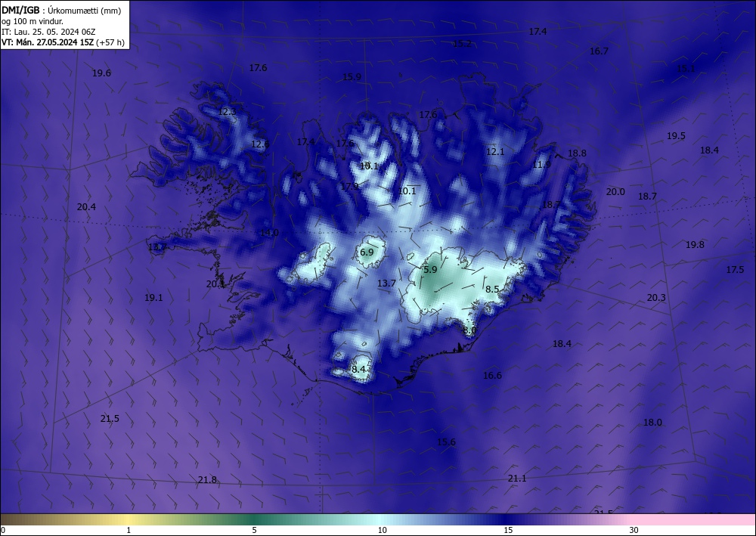Select the 12.6 value label

[260, 144]
